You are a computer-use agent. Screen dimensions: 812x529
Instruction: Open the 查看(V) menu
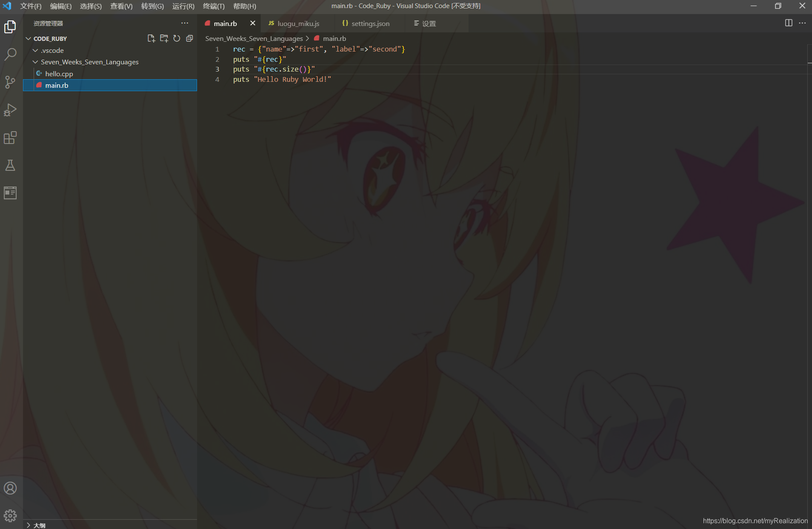pyautogui.click(x=121, y=6)
